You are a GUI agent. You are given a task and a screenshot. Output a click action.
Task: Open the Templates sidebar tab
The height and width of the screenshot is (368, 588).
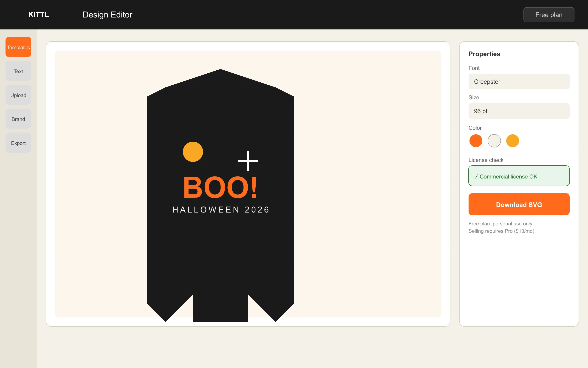(18, 47)
